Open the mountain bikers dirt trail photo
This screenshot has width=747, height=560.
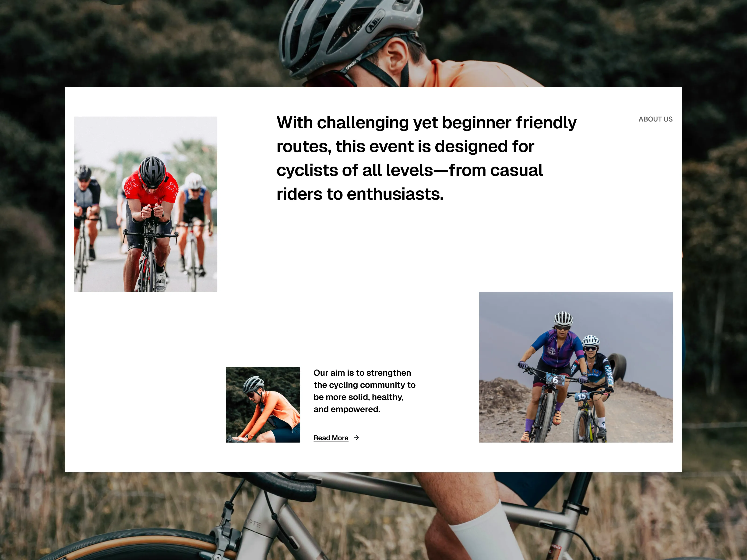tap(576, 367)
